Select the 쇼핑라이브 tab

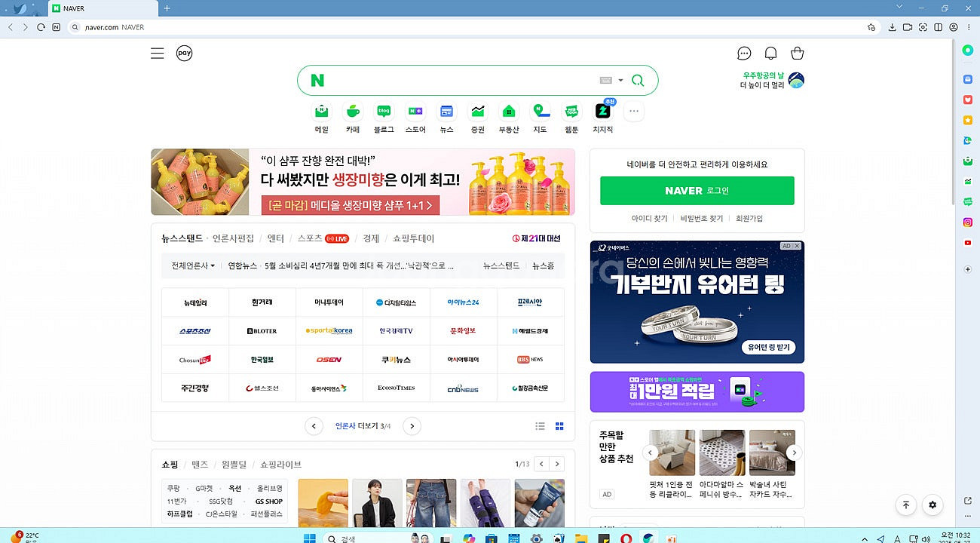[x=280, y=465]
